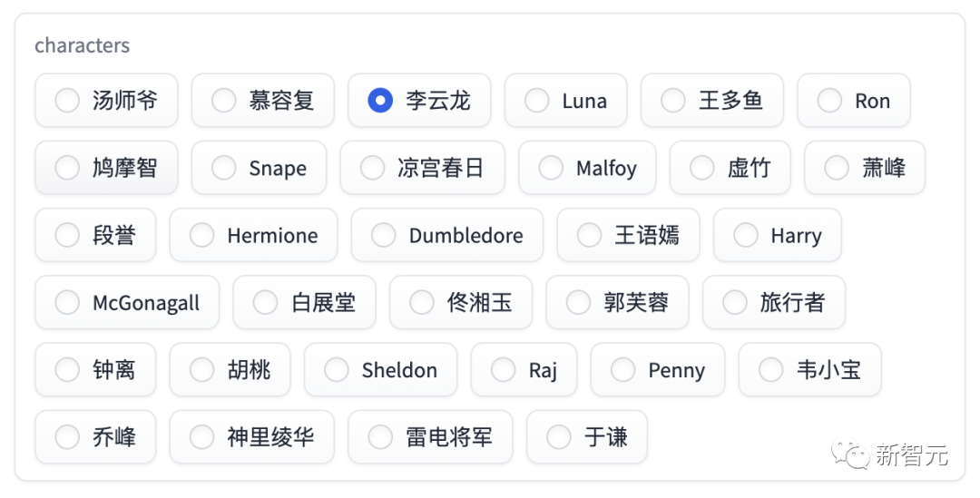980x498 pixels.
Task: Pick the Hermione option
Action: click(253, 235)
